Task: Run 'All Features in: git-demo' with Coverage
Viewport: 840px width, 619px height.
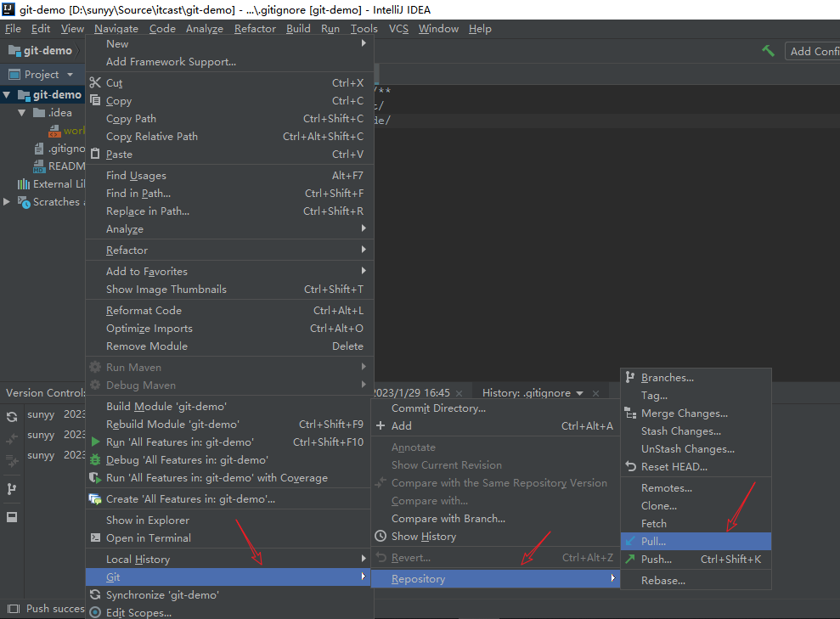Action: (x=217, y=478)
